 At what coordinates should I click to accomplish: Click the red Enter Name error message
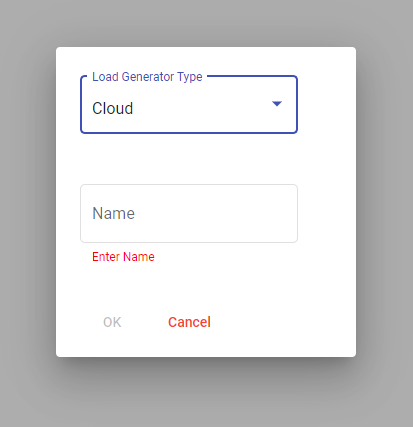click(123, 257)
